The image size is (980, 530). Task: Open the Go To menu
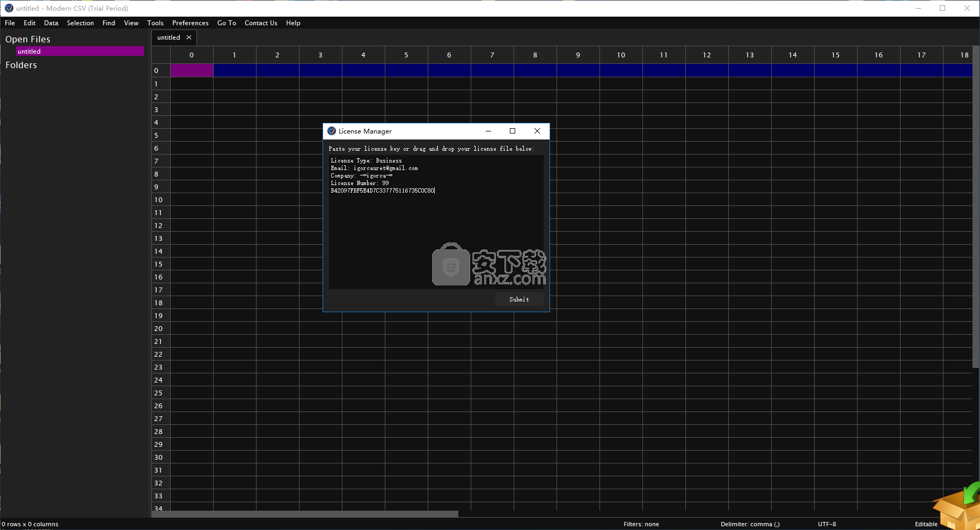pos(226,23)
